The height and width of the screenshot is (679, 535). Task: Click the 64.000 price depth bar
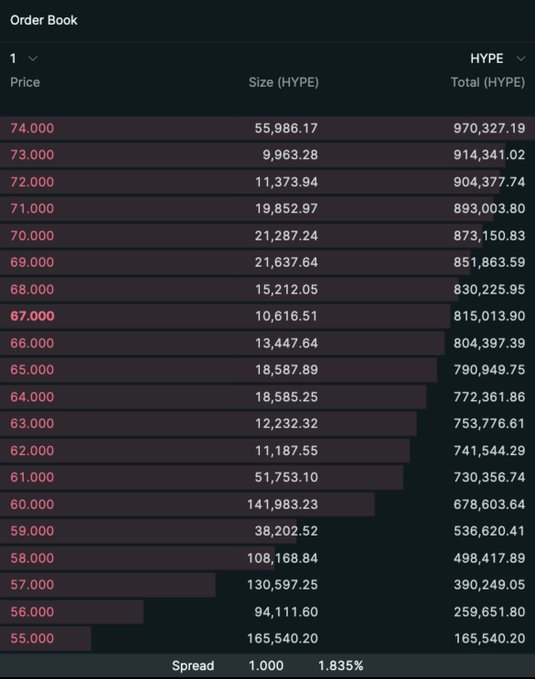[x=213, y=397]
